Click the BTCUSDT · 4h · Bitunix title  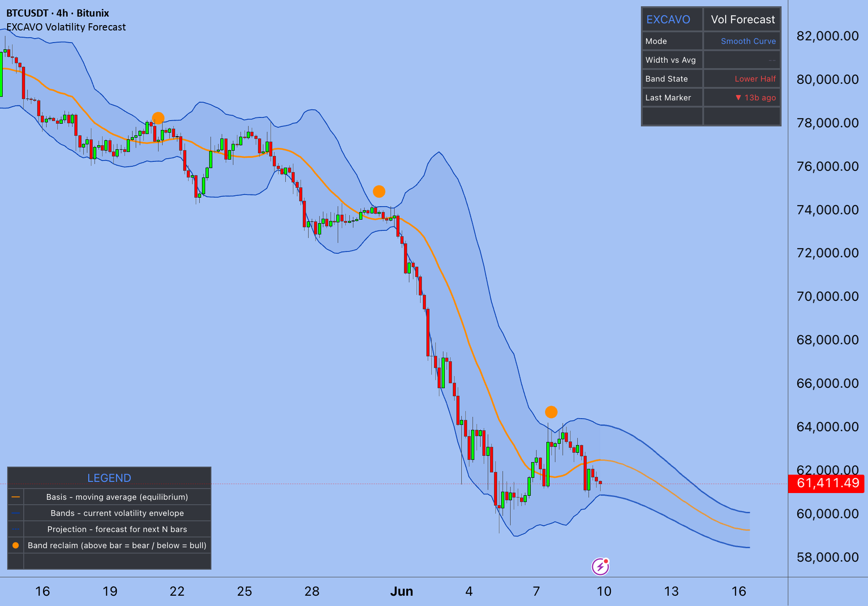tap(58, 13)
